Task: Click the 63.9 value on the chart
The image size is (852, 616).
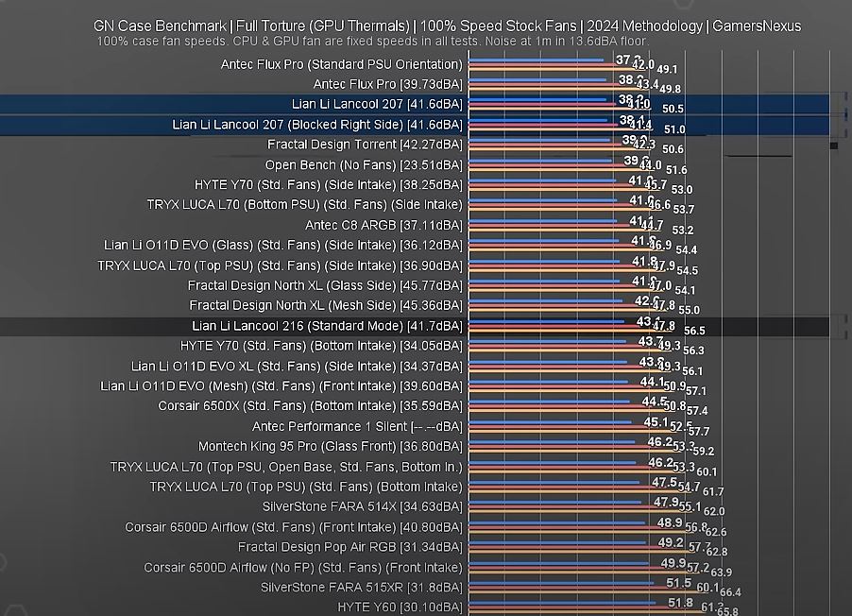Action: click(721, 573)
